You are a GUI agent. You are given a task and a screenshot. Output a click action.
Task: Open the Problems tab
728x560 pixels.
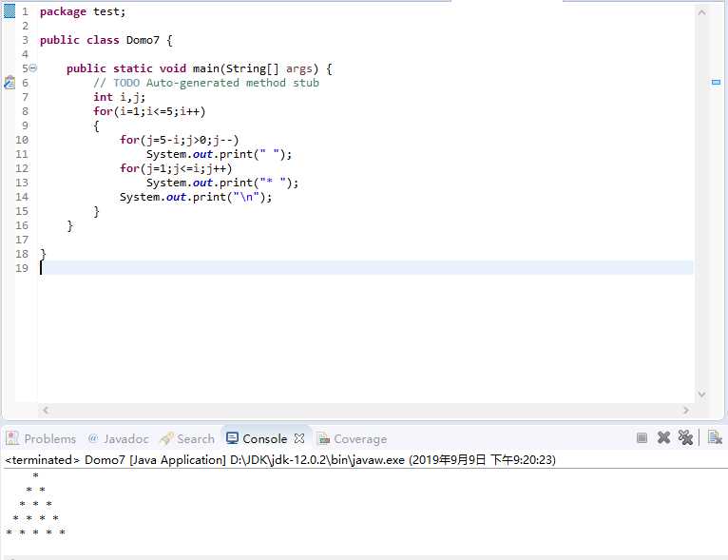41,439
